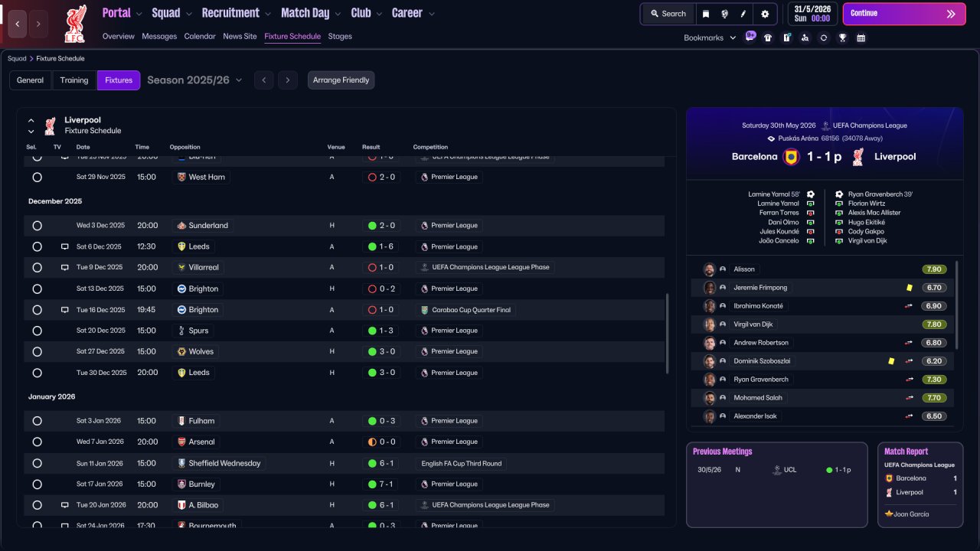The width and height of the screenshot is (980, 551).
Task: Click the yellow card icon for Jeremie Frimpong
Action: coord(909,288)
